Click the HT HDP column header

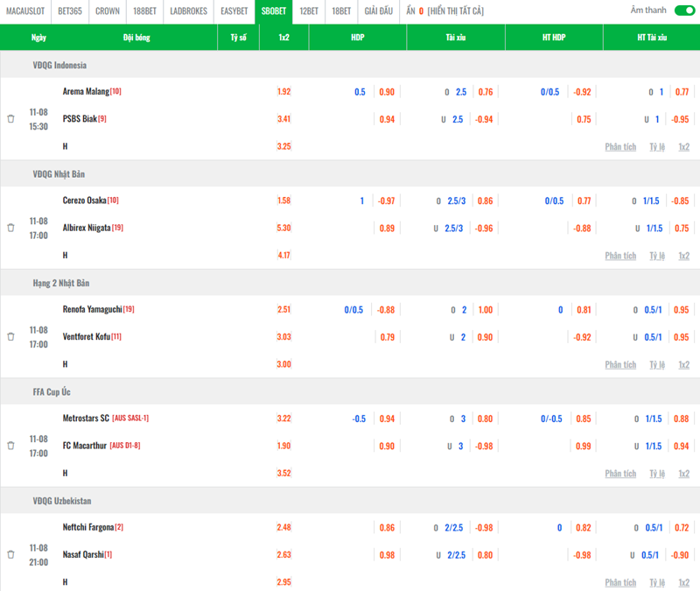(x=554, y=38)
